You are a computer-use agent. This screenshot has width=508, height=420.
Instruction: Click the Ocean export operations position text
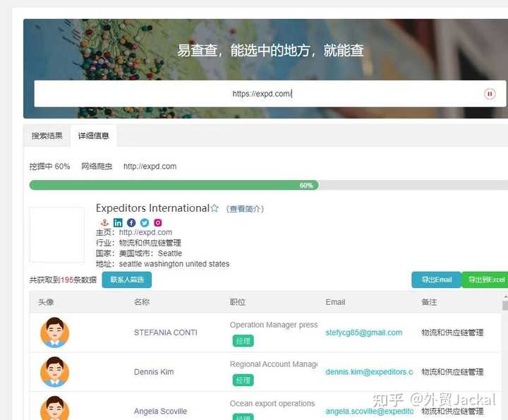coord(272,404)
